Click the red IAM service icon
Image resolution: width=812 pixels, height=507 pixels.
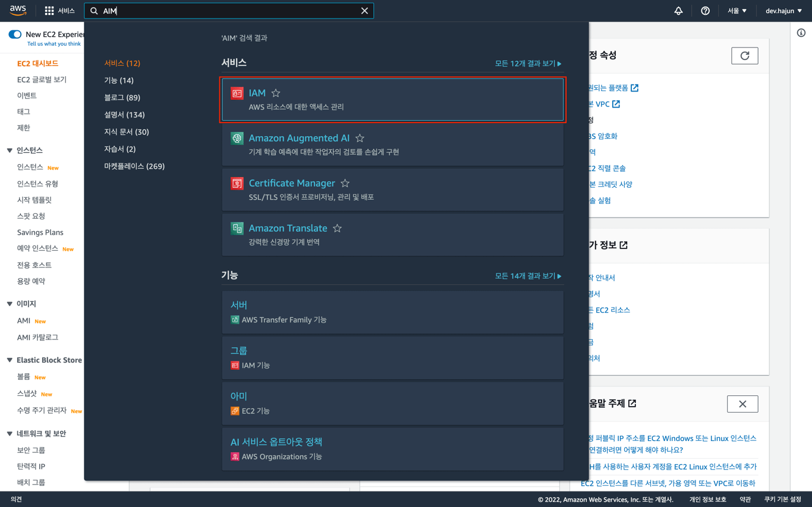click(237, 93)
